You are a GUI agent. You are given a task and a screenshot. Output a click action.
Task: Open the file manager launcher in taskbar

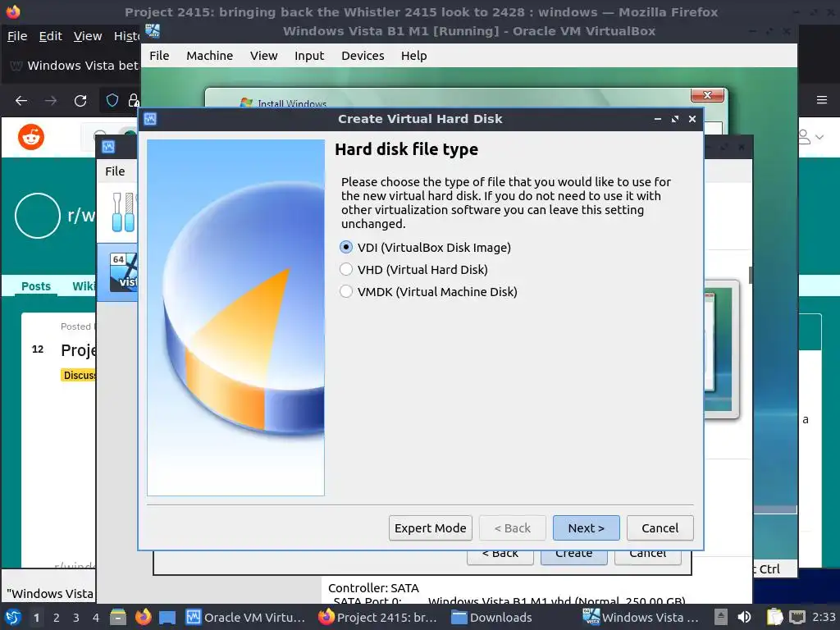pyautogui.click(x=118, y=617)
